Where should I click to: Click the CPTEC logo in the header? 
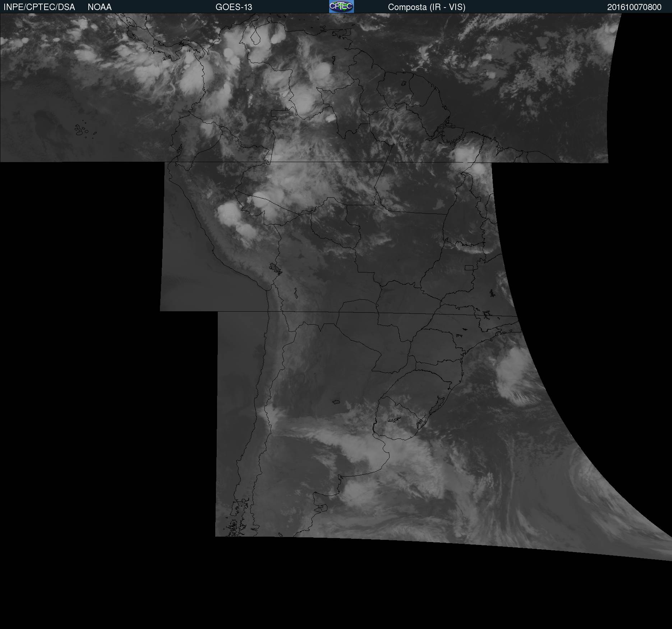point(341,6)
